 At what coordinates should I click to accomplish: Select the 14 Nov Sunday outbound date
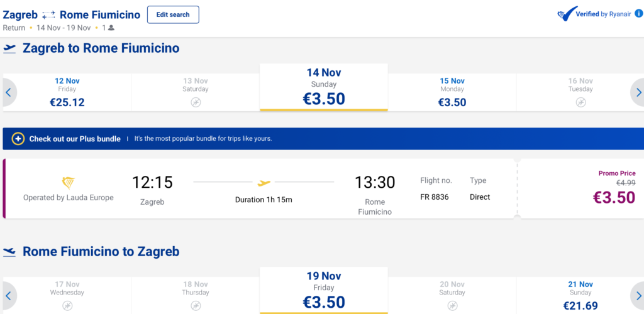coord(324,88)
